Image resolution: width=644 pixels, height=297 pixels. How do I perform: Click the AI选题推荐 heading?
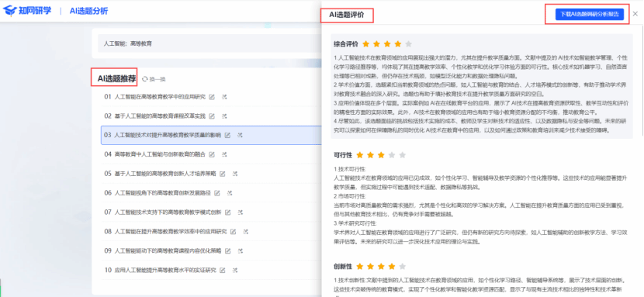pyautogui.click(x=116, y=79)
